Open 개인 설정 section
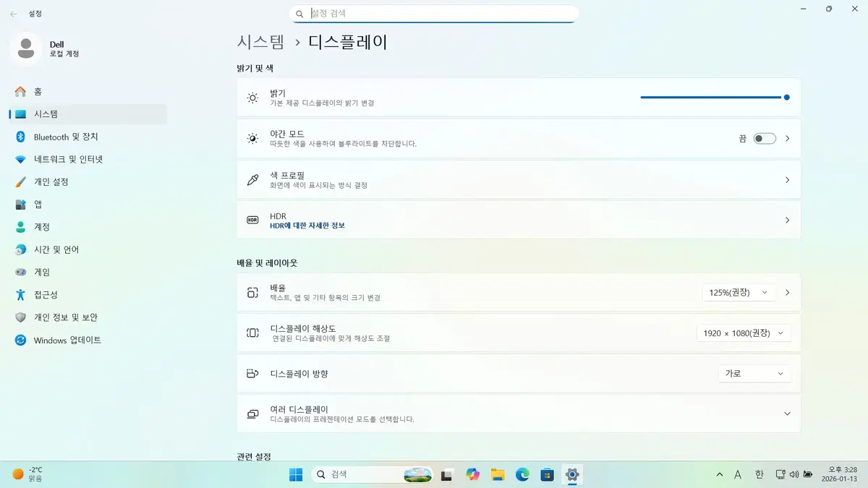Screen dimensions: 868x488 pos(53,181)
